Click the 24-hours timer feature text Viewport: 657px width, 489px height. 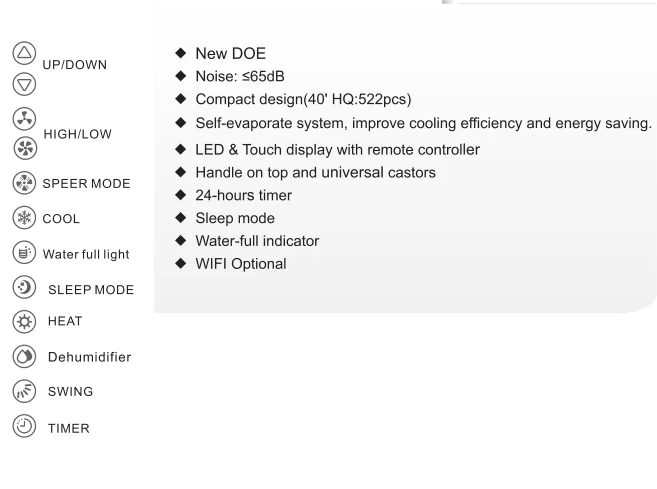tap(243, 195)
